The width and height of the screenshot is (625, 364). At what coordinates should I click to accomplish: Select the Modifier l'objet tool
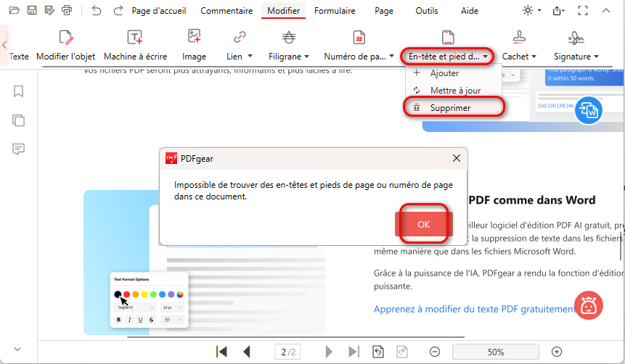(x=66, y=46)
